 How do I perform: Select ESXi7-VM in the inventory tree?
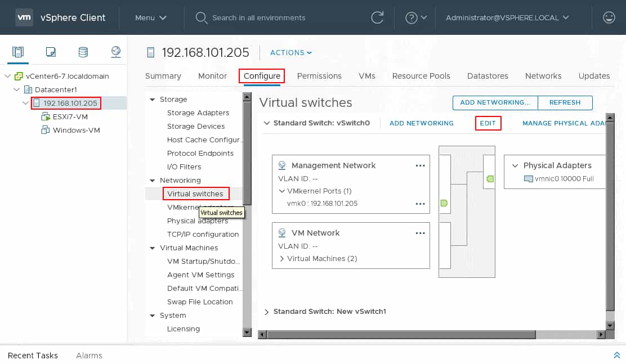71,116
